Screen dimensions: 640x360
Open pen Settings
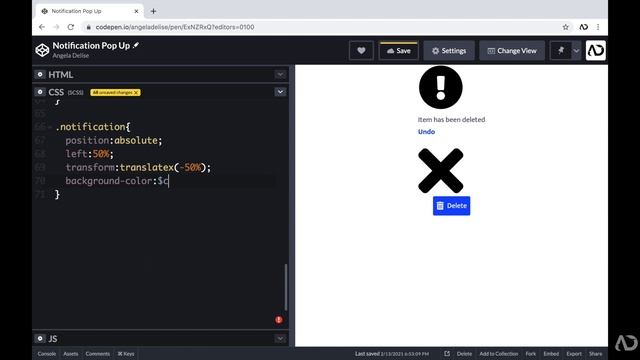click(x=449, y=51)
